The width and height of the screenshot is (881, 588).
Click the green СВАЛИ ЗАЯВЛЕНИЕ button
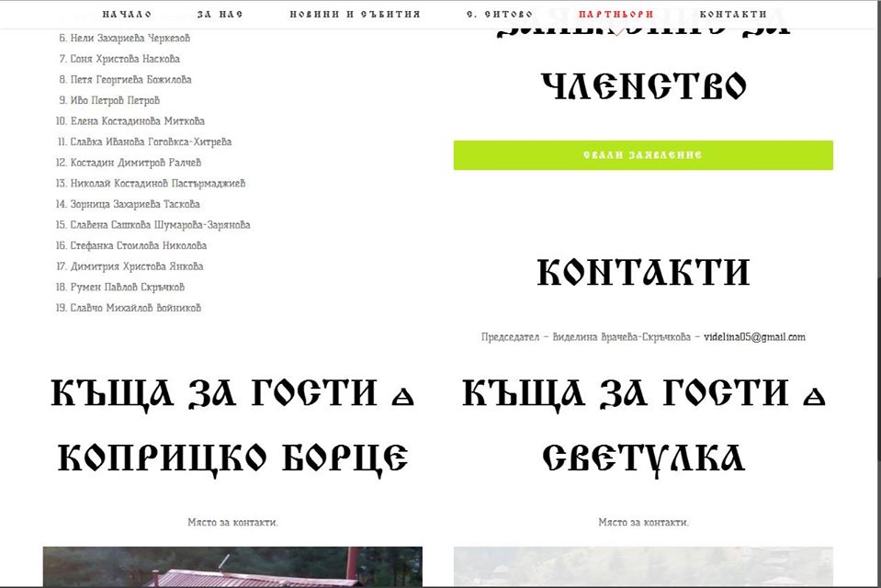(x=643, y=155)
